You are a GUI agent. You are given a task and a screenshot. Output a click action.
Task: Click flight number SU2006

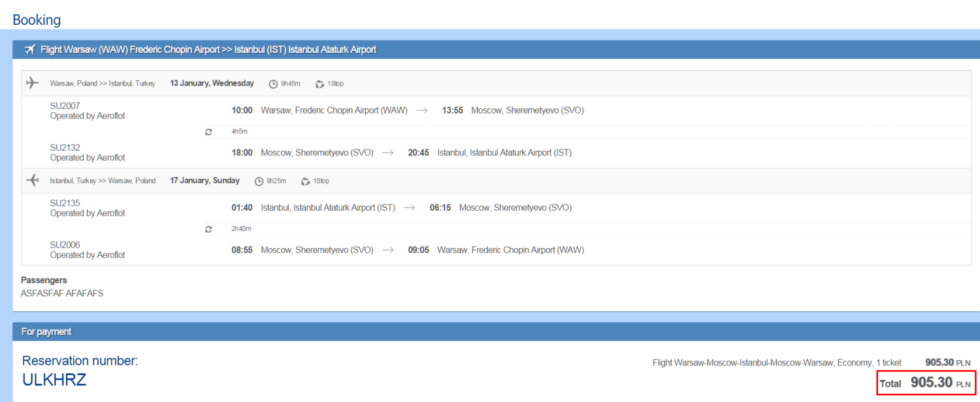click(x=65, y=245)
